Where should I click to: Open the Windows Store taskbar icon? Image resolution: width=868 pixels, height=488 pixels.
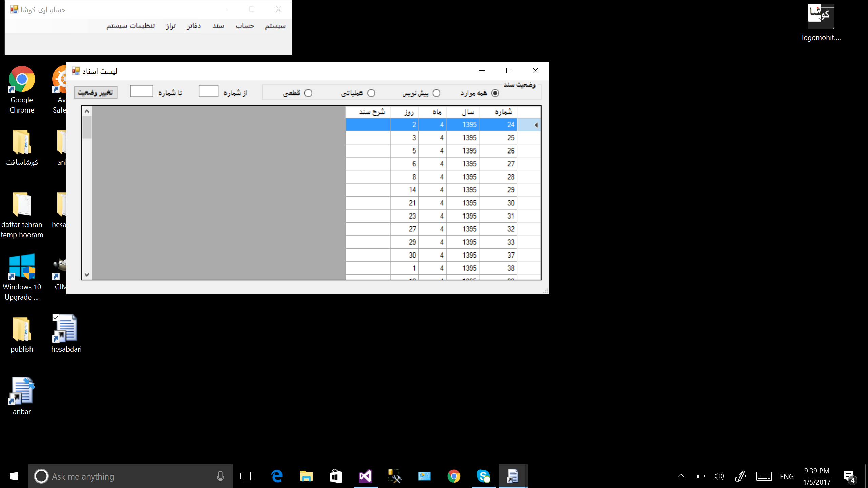pyautogui.click(x=336, y=476)
